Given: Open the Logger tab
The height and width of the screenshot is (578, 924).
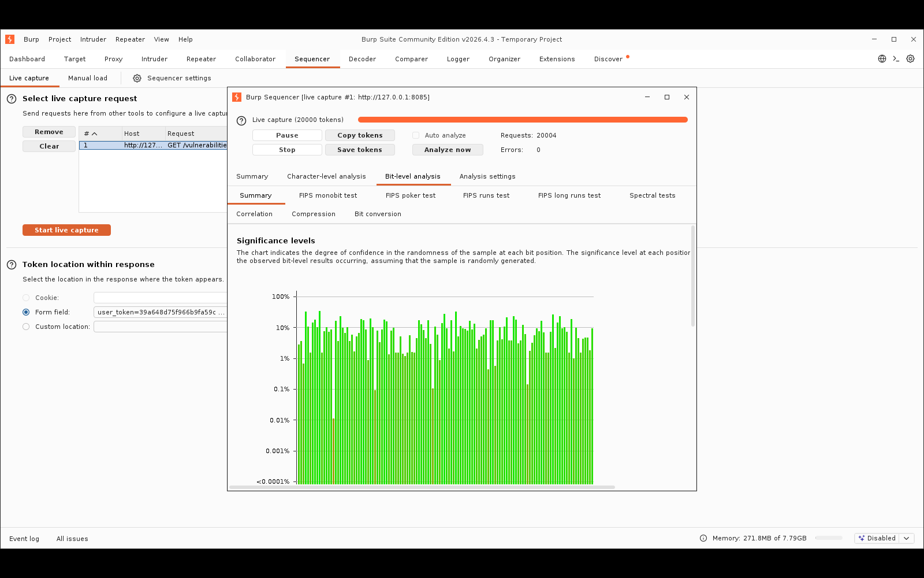Looking at the screenshot, I should coord(458,59).
